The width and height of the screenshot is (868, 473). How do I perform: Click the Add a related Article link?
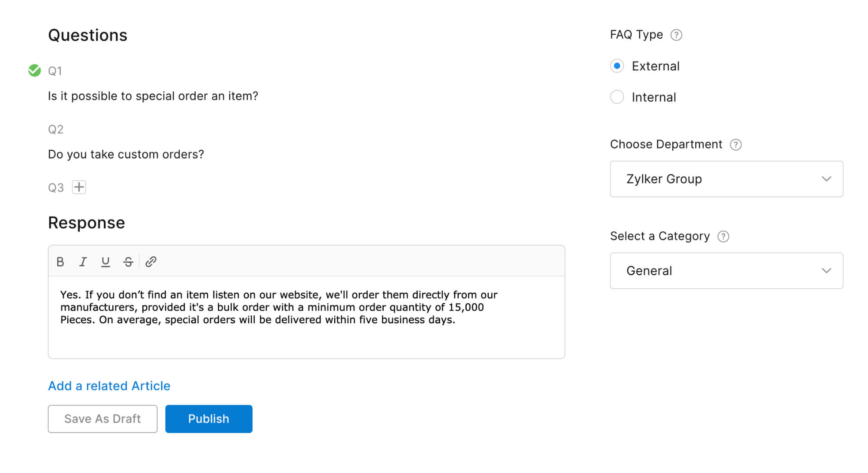[x=109, y=386]
